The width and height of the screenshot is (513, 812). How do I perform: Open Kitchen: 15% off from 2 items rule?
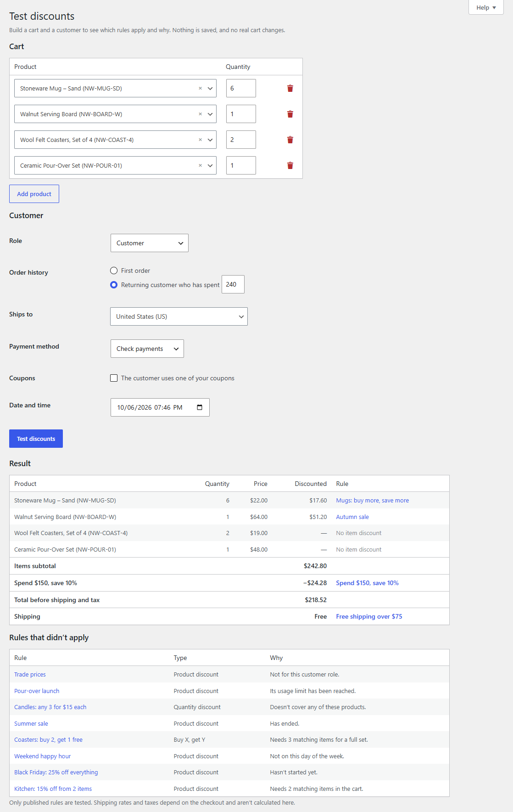pos(53,789)
